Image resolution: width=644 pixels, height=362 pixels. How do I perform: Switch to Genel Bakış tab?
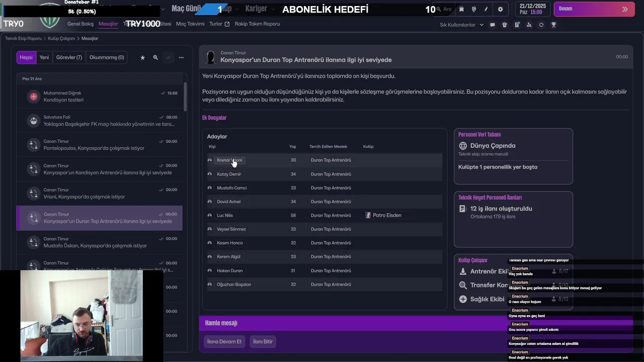coord(80,24)
